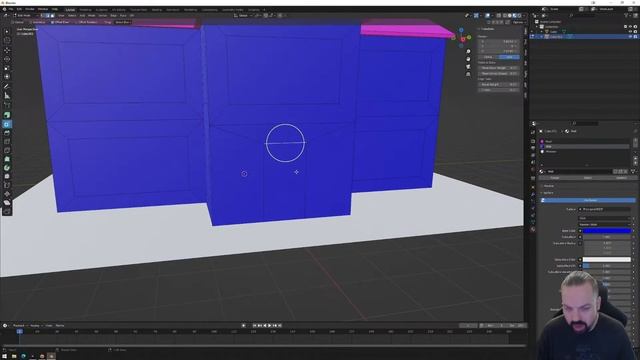Select the Scale tool

(x=7, y=68)
